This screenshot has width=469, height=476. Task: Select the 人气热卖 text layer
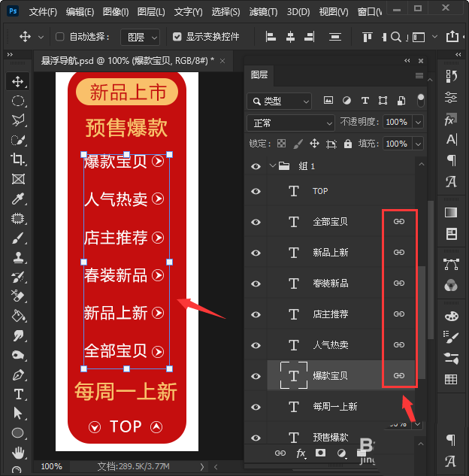click(330, 345)
